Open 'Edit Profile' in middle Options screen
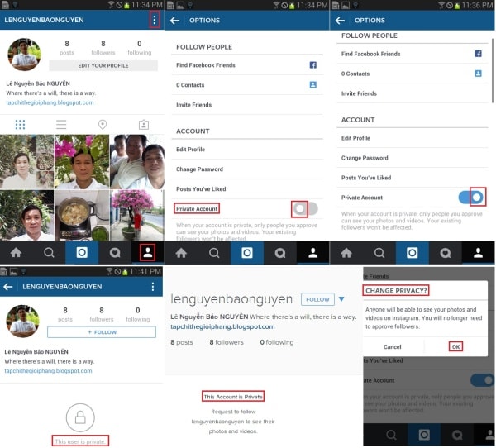The height and width of the screenshot is (448, 496). click(x=247, y=150)
